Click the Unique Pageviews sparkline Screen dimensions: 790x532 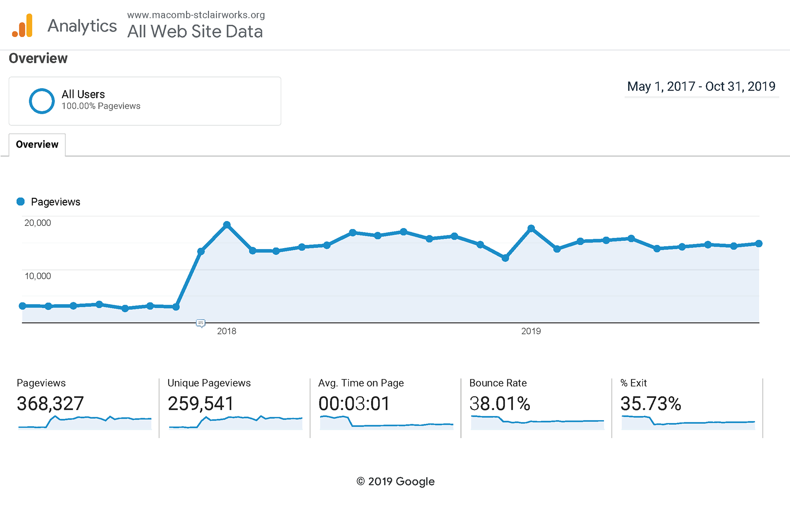[235, 423]
